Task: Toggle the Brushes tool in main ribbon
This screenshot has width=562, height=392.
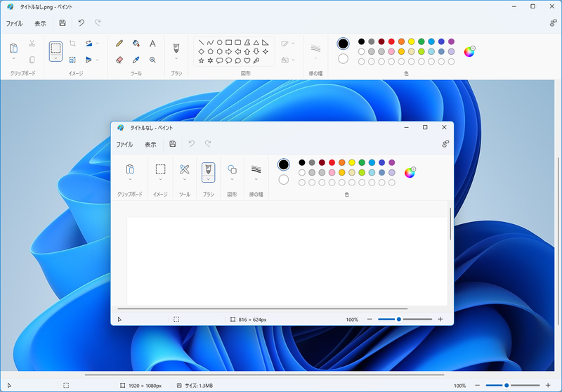Action: pyautogui.click(x=176, y=48)
